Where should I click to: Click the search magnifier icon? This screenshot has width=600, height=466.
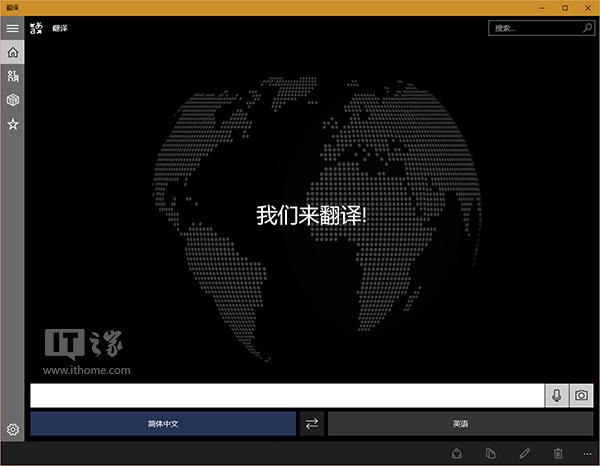point(585,28)
